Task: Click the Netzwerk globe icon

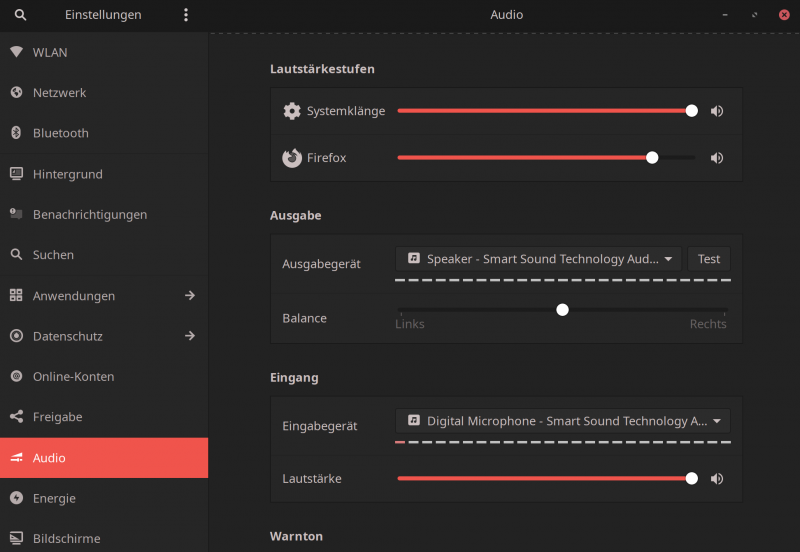Action: pos(16,93)
